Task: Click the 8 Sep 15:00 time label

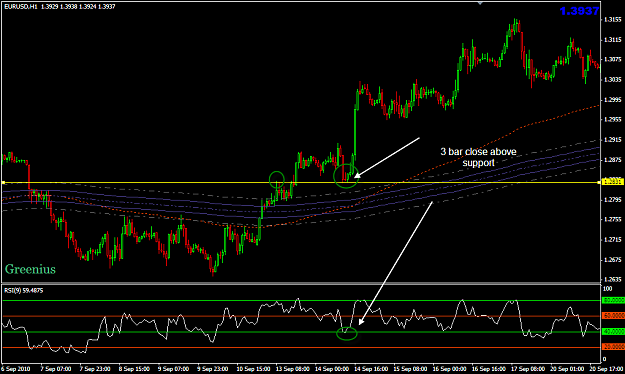Action: 134,369
